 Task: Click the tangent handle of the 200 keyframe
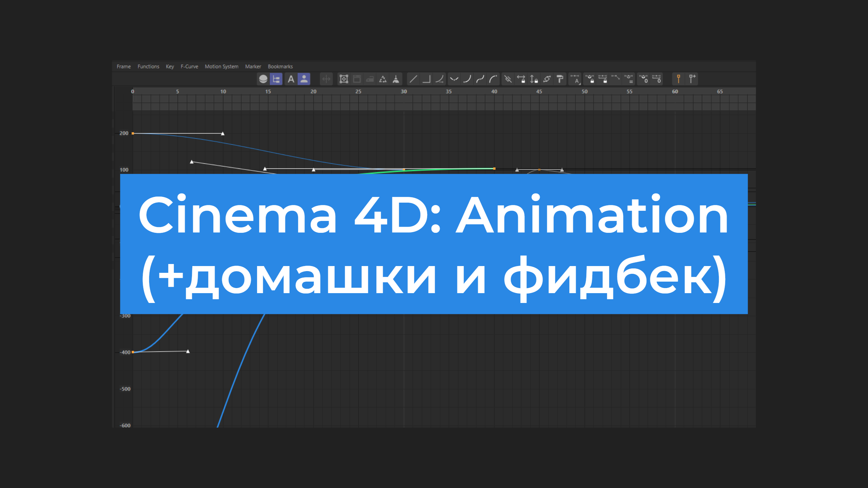(x=223, y=134)
